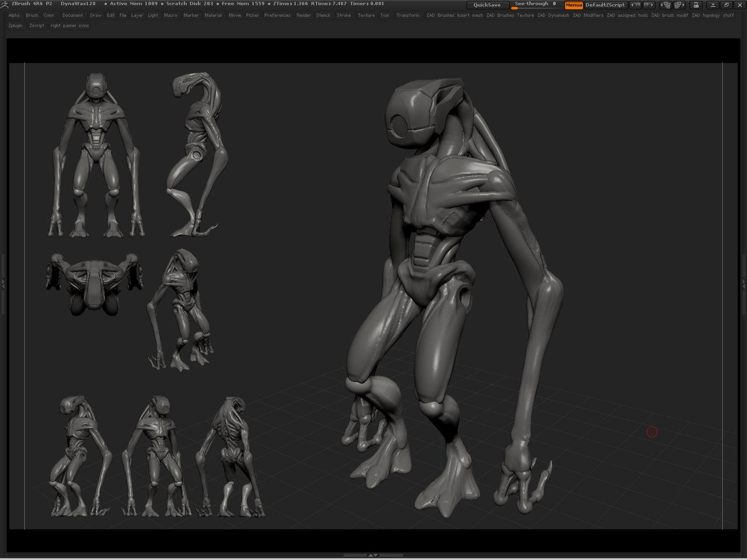Click the front-view alien render
The width and height of the screenshot is (747, 560).
pos(96,155)
